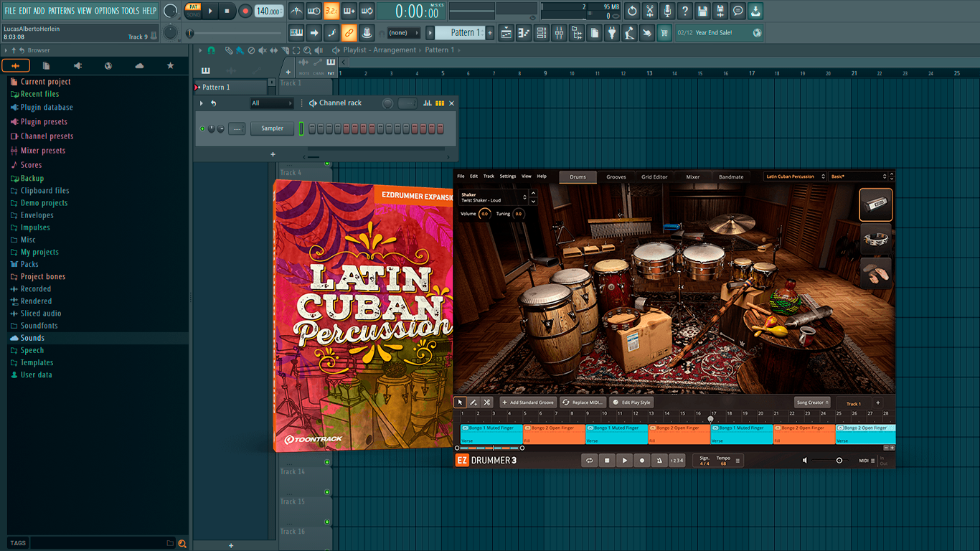Add a new pattern with plus button

pyautogui.click(x=491, y=32)
